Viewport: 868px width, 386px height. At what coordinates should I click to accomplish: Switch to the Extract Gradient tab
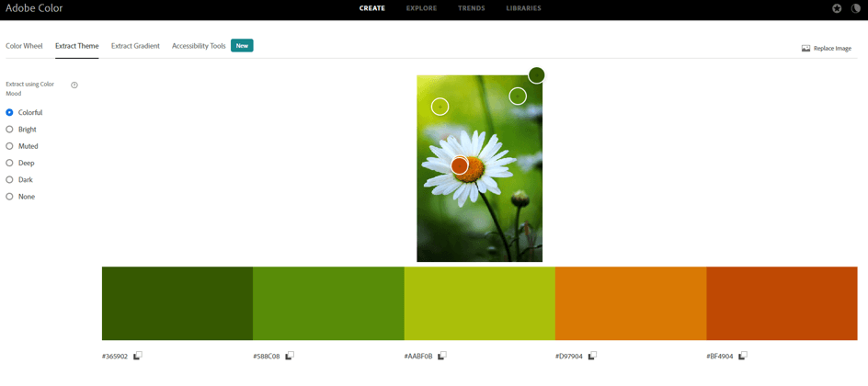click(136, 46)
